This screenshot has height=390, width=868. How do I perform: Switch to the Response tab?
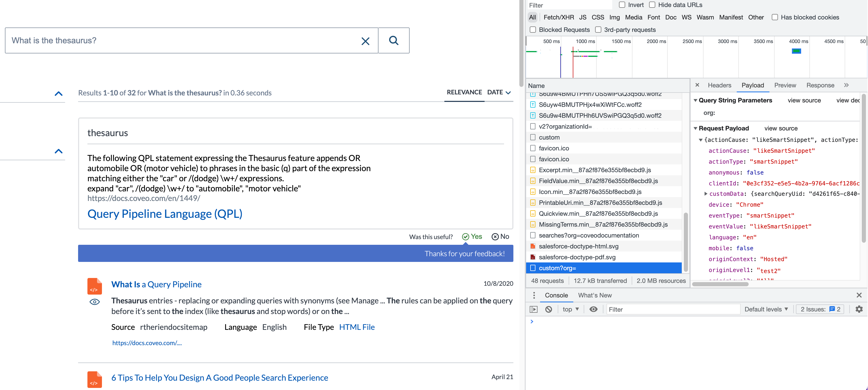pos(820,85)
